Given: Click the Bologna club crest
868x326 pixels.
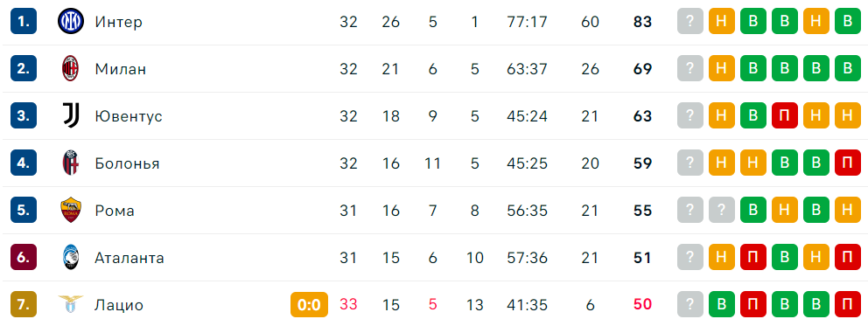Looking at the screenshot, I should pos(71,163).
